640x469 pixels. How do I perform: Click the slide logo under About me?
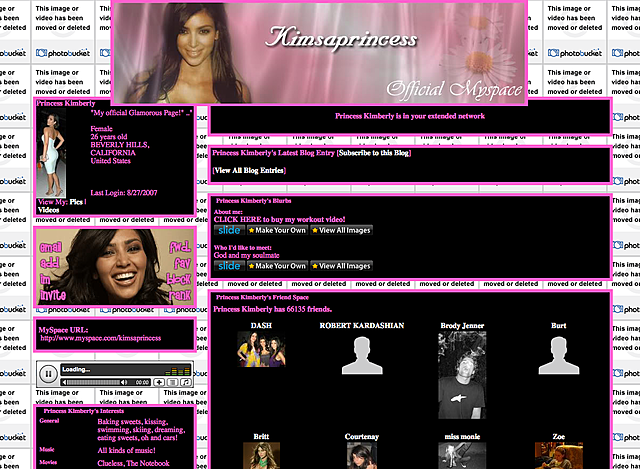coord(229,230)
